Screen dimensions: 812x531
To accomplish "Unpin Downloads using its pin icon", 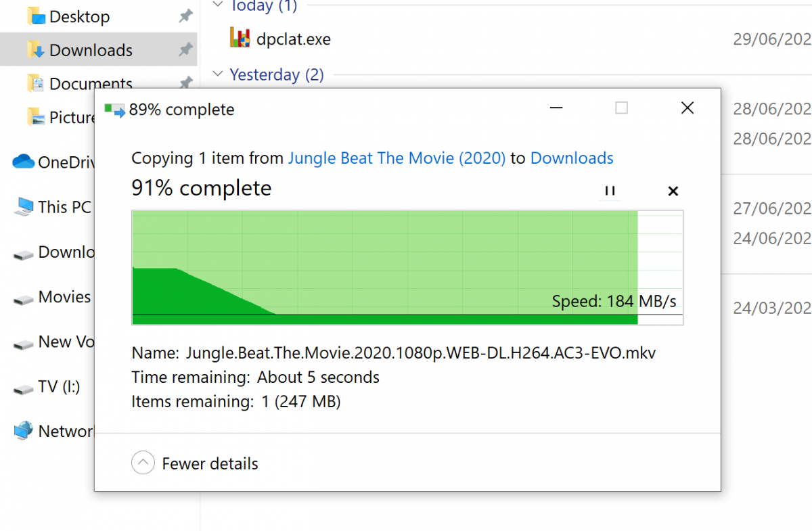I will (x=185, y=50).
